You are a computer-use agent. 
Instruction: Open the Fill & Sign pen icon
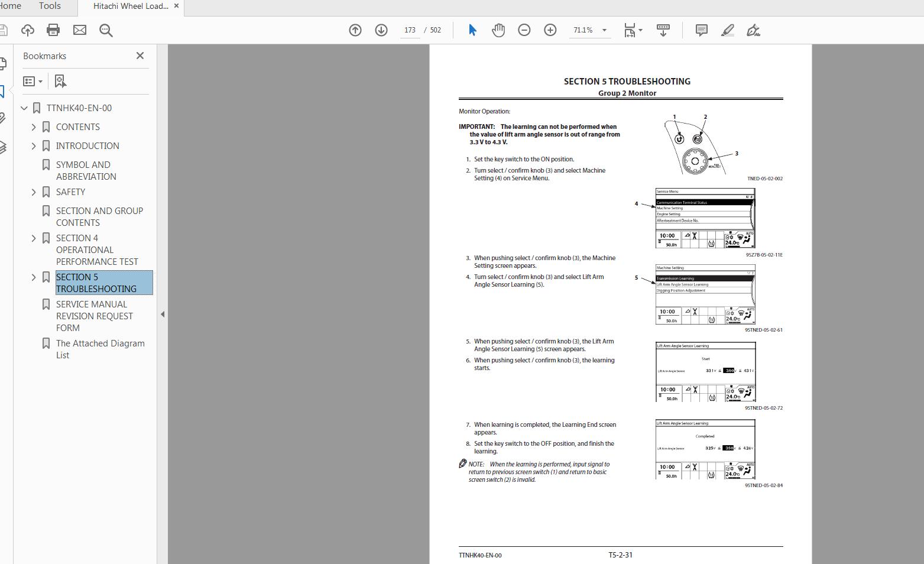click(753, 30)
